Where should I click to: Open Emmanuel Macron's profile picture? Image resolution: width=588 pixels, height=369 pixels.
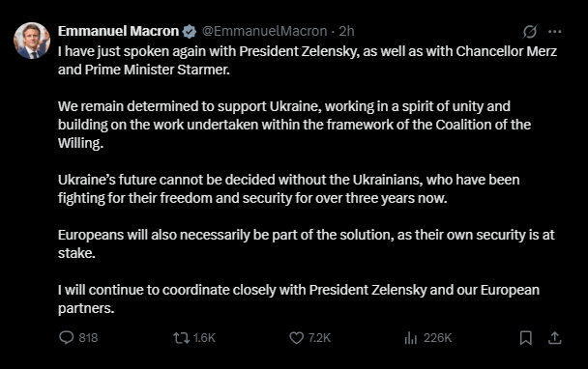click(x=32, y=41)
